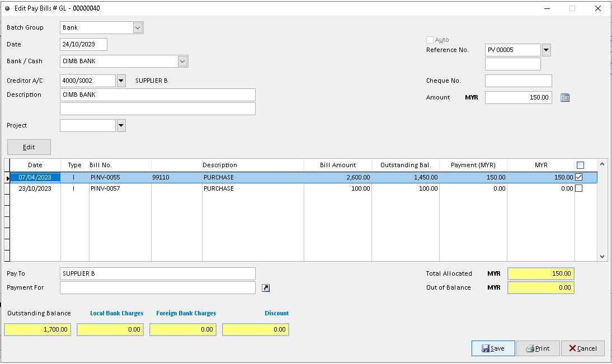Click the 23/10/2023 date cell
Screen dimensions: 612x364
(35, 189)
